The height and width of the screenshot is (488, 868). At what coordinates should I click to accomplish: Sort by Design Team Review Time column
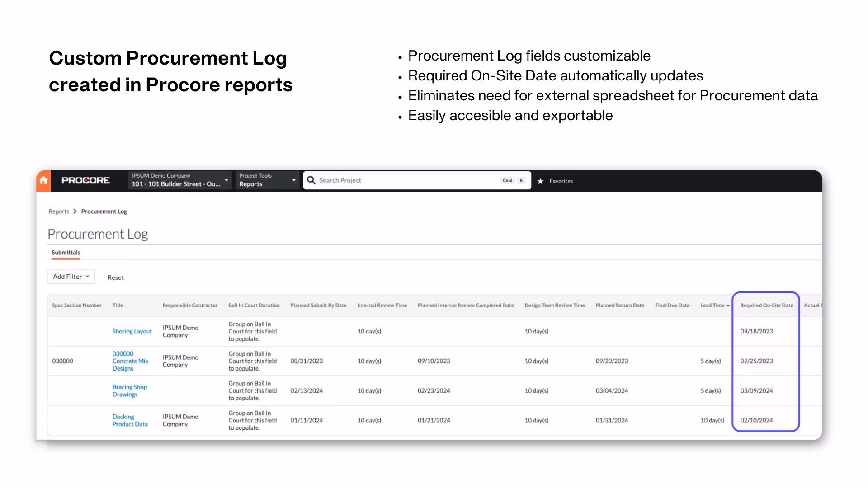click(x=555, y=305)
